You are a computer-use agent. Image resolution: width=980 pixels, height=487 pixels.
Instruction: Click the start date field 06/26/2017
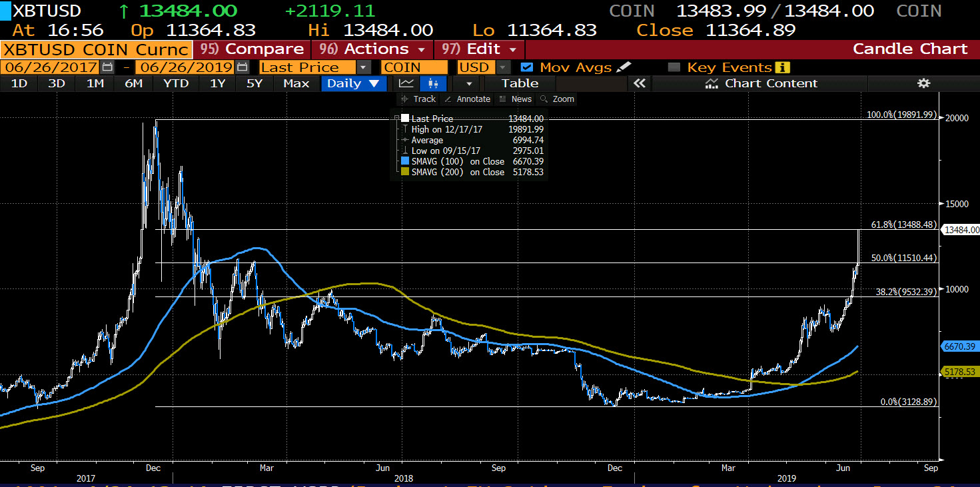point(51,67)
